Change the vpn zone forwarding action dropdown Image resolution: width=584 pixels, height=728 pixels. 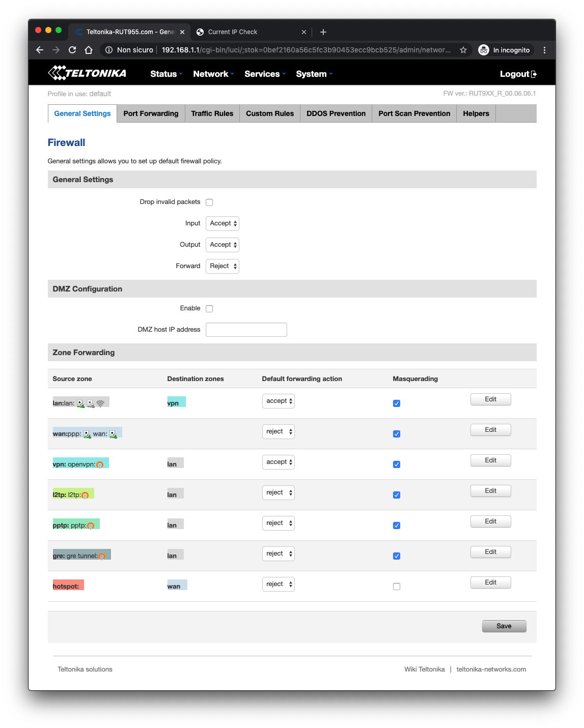279,462
